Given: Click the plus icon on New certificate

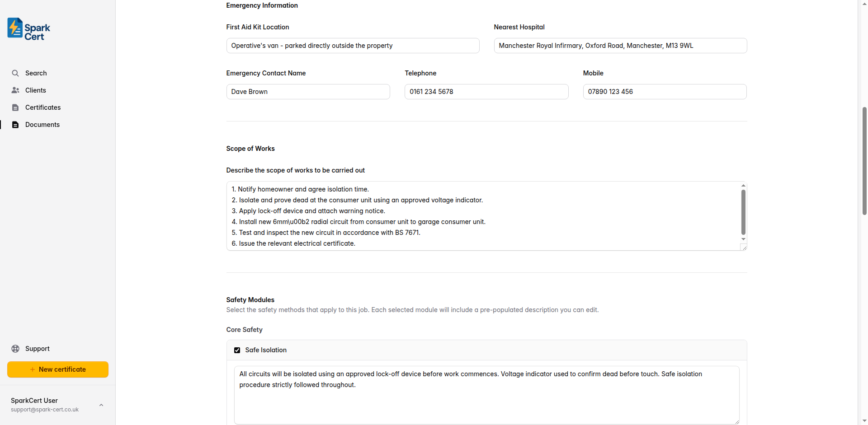Looking at the screenshot, I should [x=33, y=369].
